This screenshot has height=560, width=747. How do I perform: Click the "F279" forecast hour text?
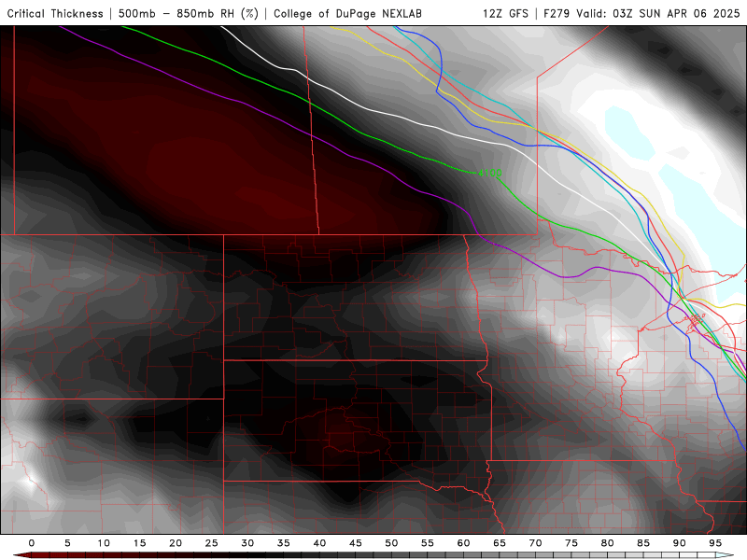point(557,13)
